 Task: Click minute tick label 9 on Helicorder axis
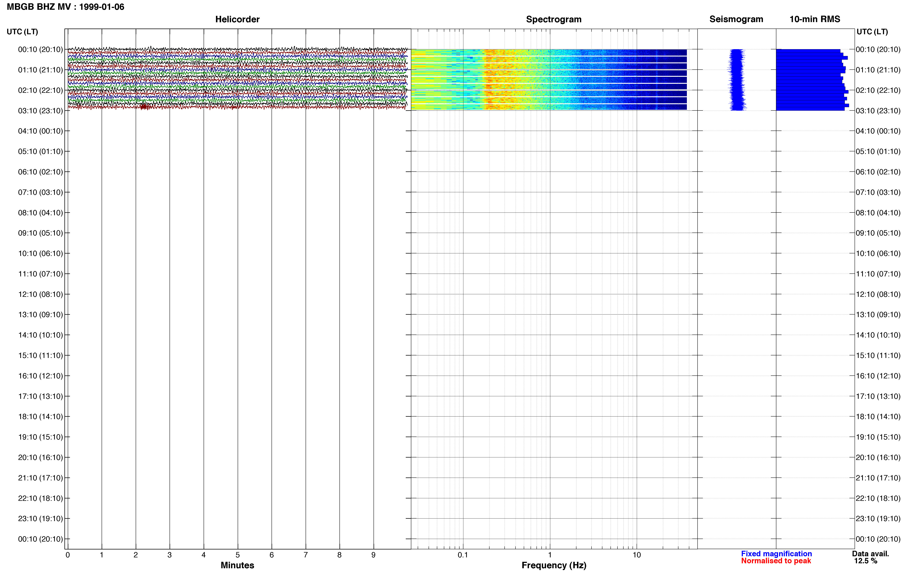coord(373,555)
